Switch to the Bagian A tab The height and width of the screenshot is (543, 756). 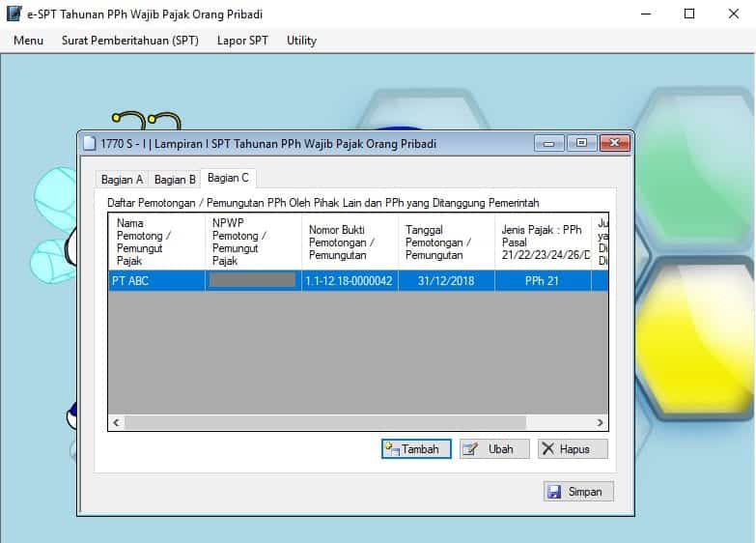[122, 180]
